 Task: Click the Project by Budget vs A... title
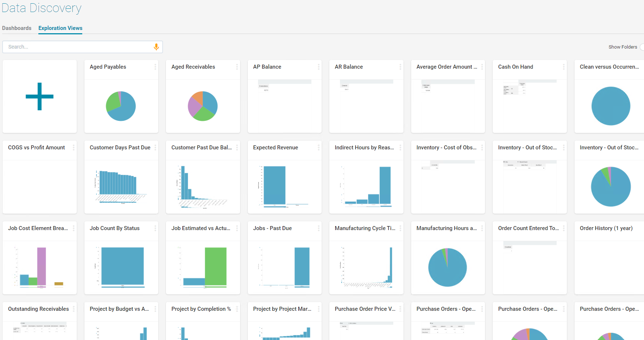(119, 309)
